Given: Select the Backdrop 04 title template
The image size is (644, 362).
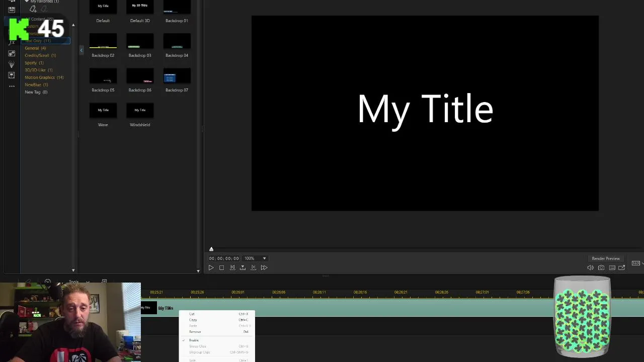Looking at the screenshot, I should 177,45.
